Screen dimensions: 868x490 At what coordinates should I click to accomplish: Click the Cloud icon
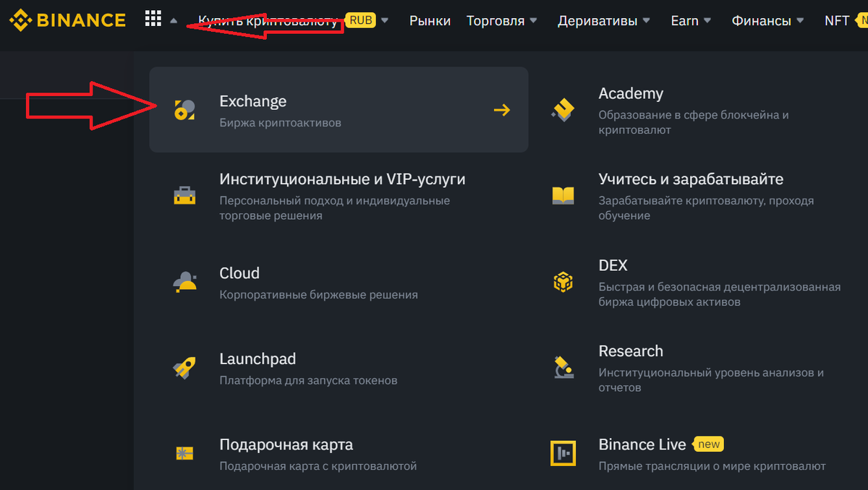tap(185, 281)
